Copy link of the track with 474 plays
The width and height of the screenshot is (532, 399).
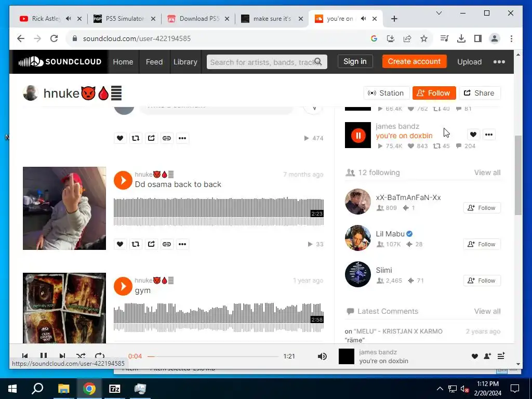(x=167, y=138)
